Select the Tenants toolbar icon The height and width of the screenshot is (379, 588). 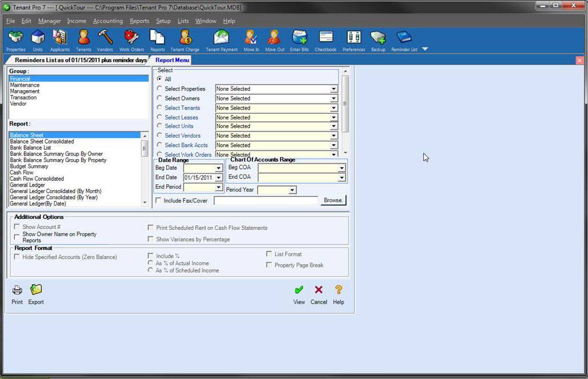pyautogui.click(x=83, y=40)
